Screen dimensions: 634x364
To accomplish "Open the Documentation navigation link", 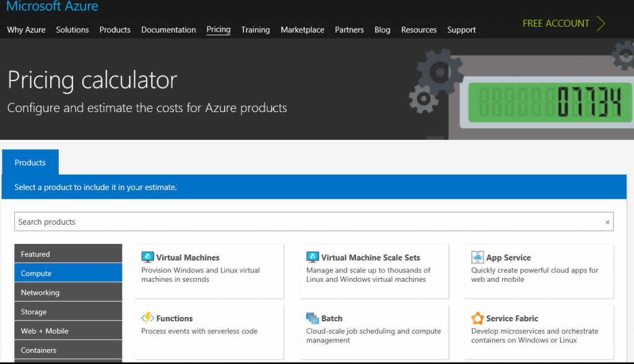I will (x=168, y=30).
